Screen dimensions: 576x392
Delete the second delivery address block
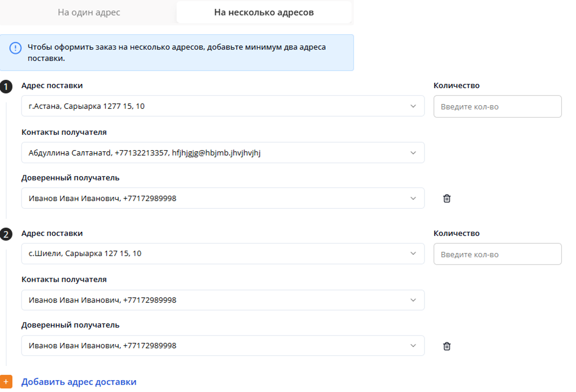tap(447, 346)
